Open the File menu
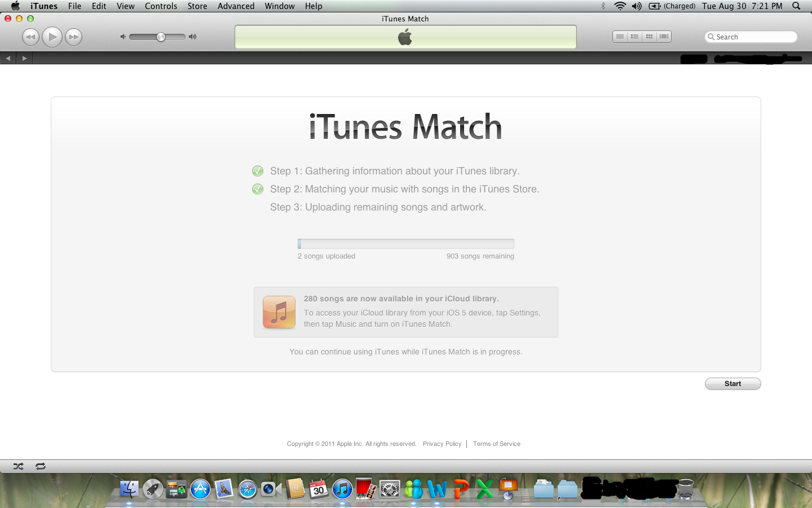 [x=74, y=6]
